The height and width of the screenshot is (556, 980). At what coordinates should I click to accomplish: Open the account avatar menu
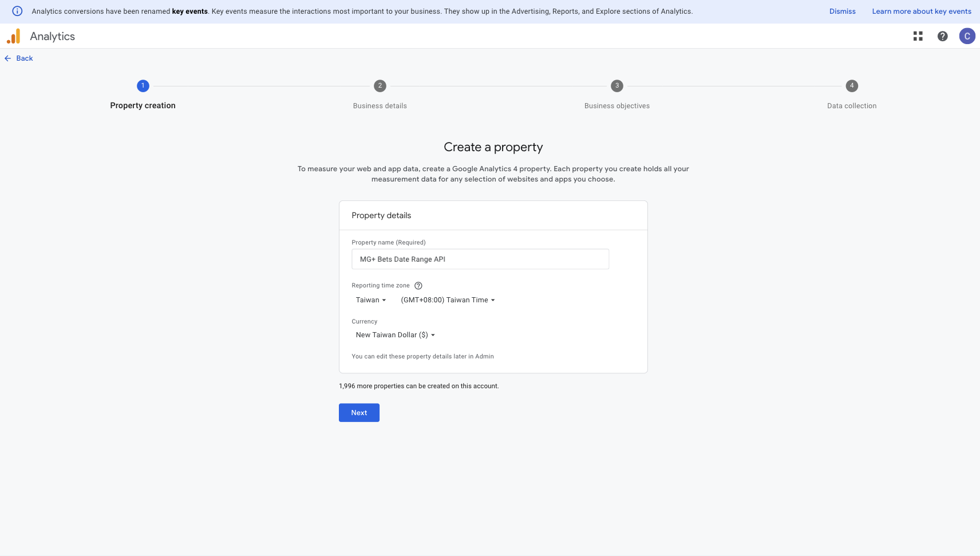967,36
